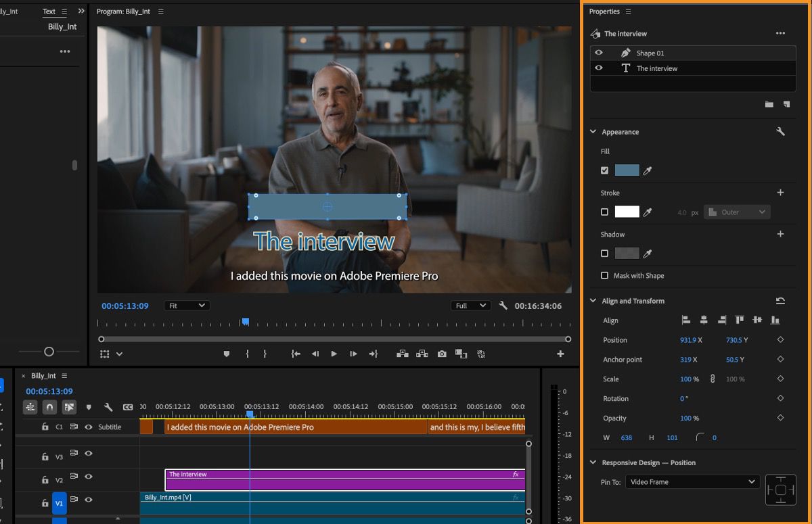Hide the Shape 01 layer
Viewport: 812px width, 524px height.
click(x=598, y=53)
